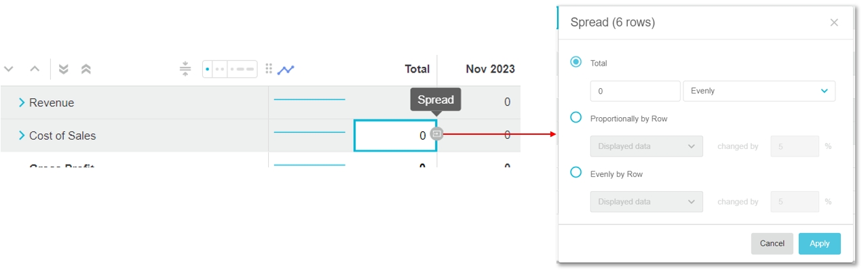The height and width of the screenshot is (273, 868).
Task: Click the sparkline trend chart icon
Action: (286, 69)
